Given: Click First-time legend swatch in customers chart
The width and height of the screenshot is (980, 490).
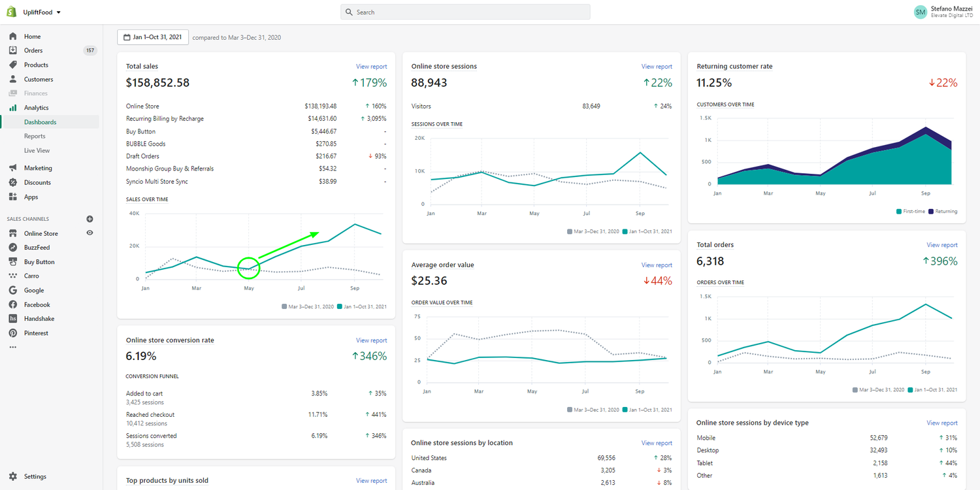Looking at the screenshot, I should click(899, 212).
